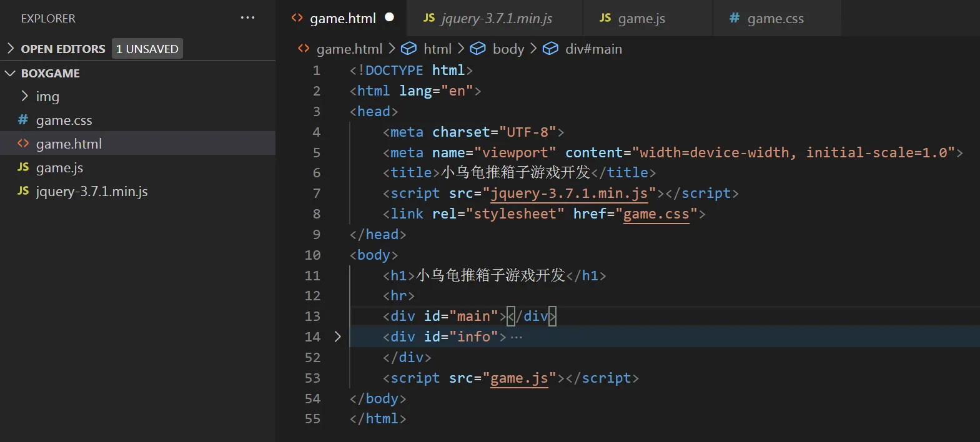This screenshot has width=980, height=442.
Task: Click the JS icon on jquery tab
Action: [429, 17]
